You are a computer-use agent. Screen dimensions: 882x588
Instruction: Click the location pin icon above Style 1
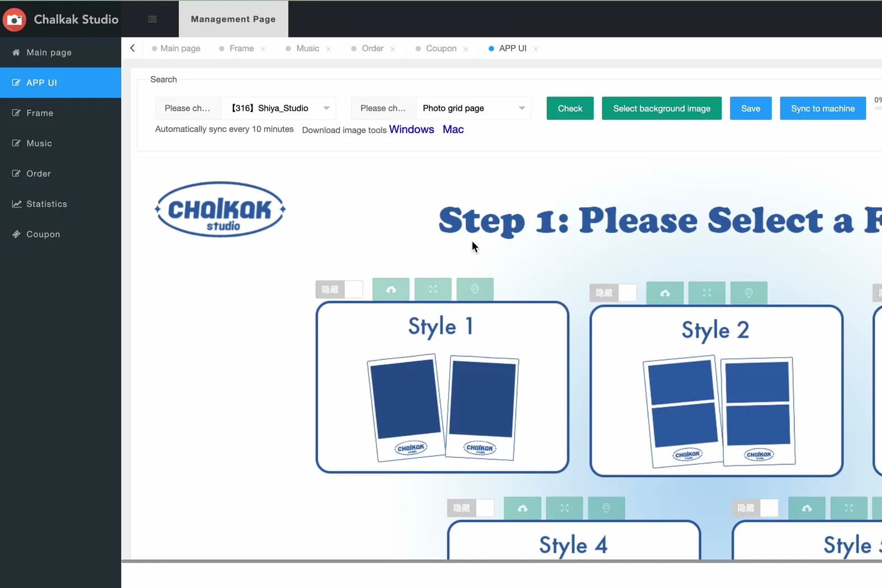(475, 289)
